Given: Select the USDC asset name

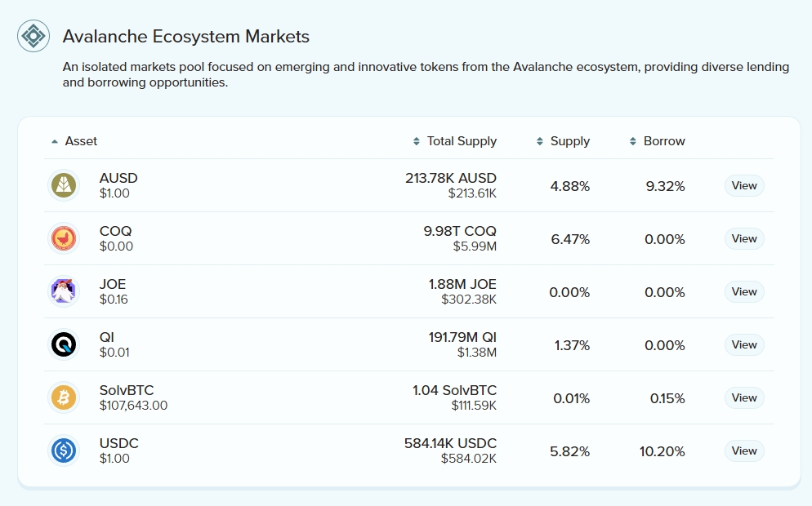Looking at the screenshot, I should point(119,443).
